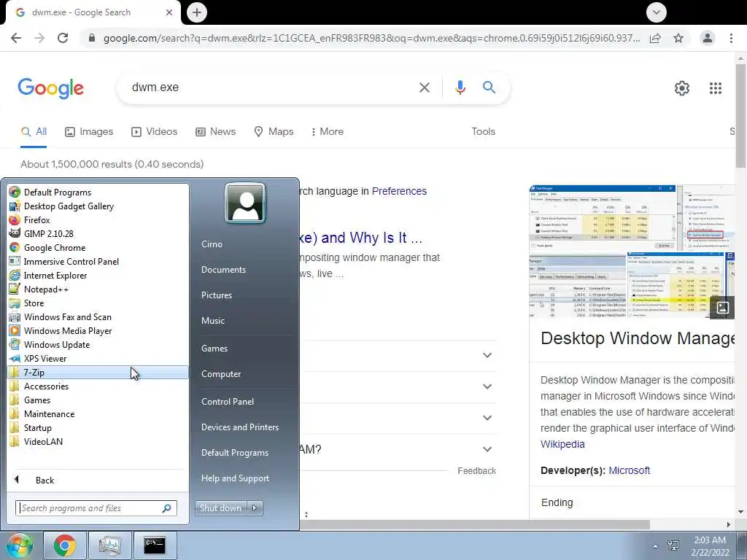Start Google Chrome from the Start menu list
The height and width of the screenshot is (560, 747).
coord(98,248)
